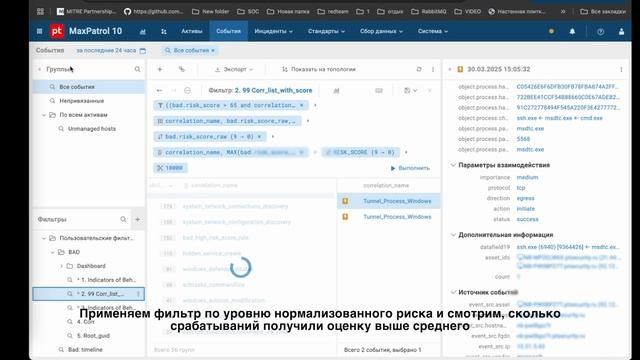This screenshot has width=640, height=360.
Task: Click the RISK_SCORE (9 → 0) sort chip
Action: point(360,152)
